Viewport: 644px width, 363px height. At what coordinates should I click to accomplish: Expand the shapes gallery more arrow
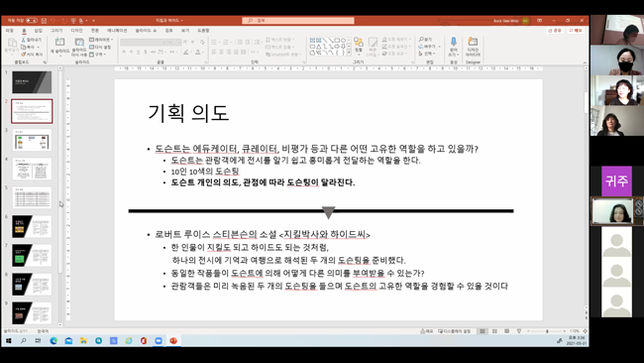coord(349,53)
